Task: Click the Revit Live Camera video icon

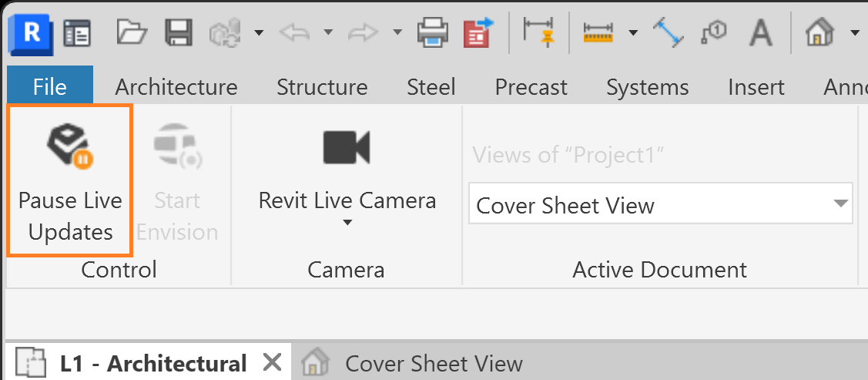Action: (x=347, y=147)
